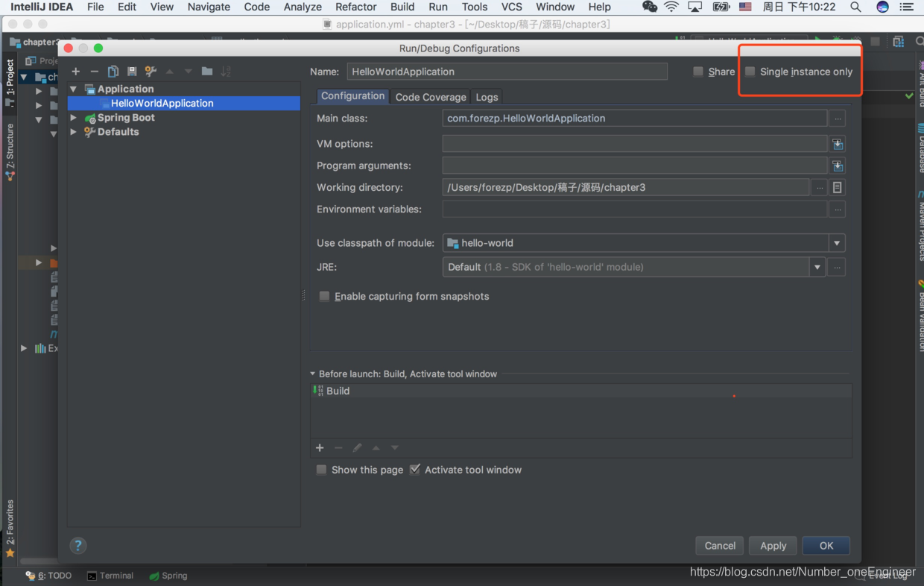The image size is (924, 586).
Task: Uncheck Activate tool window
Action: pyautogui.click(x=415, y=470)
